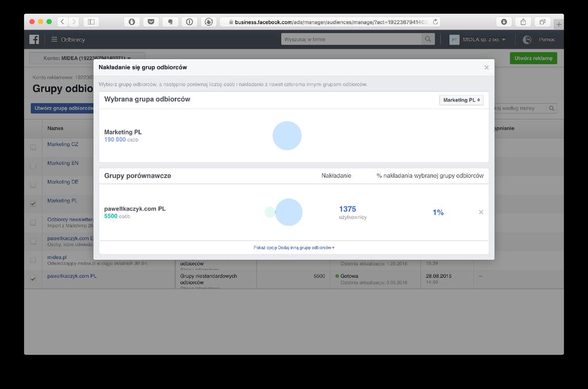
Task: Open the Marketing EN audience link
Action: coord(63,163)
